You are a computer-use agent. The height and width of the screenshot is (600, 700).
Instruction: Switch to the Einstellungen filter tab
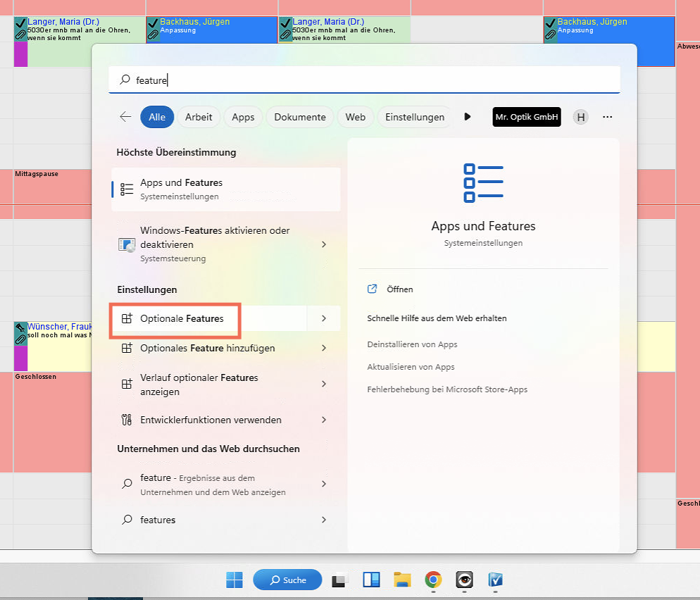point(415,117)
